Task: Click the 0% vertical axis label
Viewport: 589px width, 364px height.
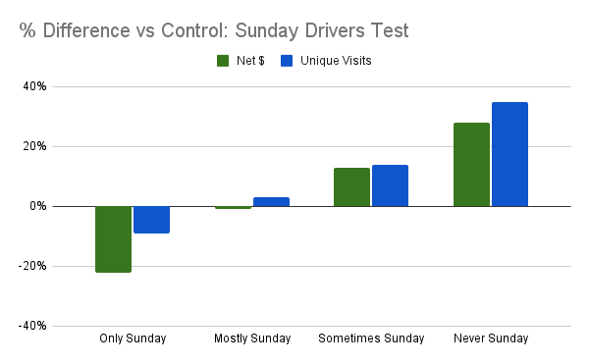Action: pyautogui.click(x=38, y=206)
